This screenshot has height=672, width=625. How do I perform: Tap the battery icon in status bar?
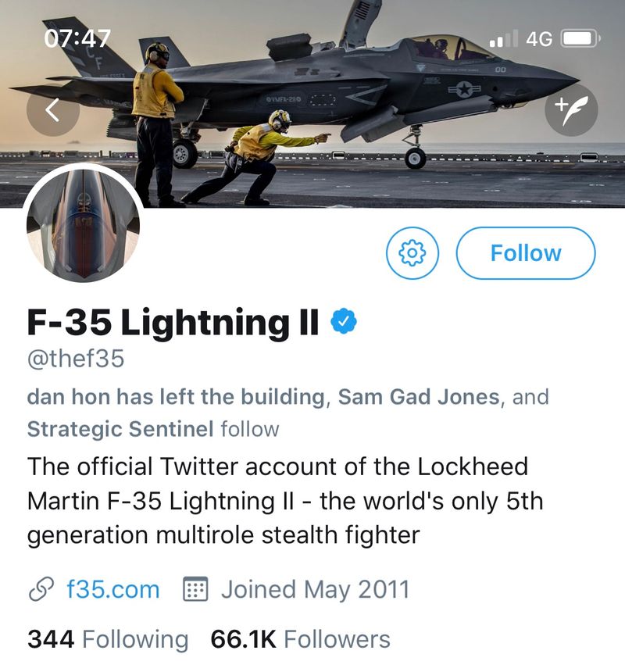579,38
